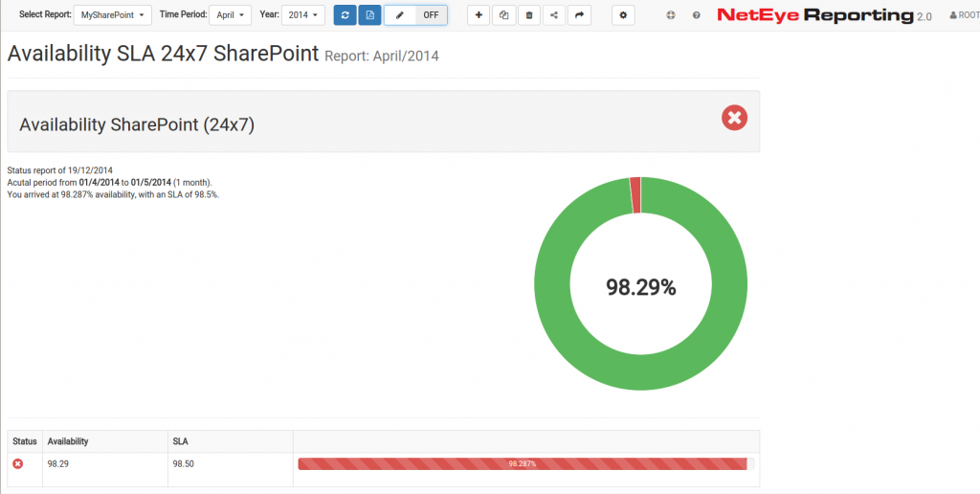Click the refresh report button
Viewport: 980px width, 494px height.
click(345, 15)
